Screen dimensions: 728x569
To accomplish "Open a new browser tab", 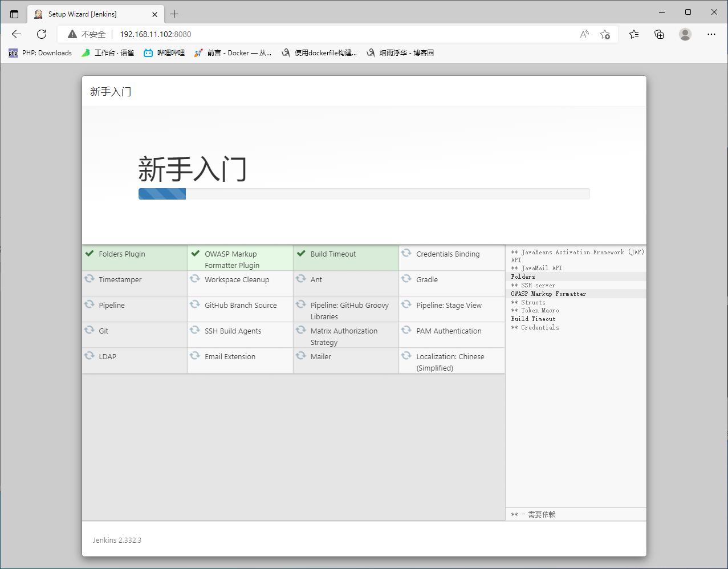I will coord(174,14).
